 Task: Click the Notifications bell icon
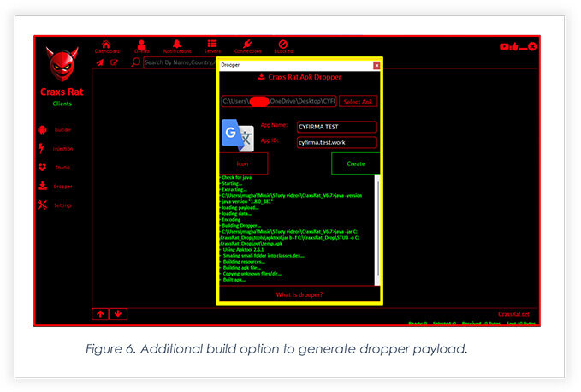coord(177,45)
